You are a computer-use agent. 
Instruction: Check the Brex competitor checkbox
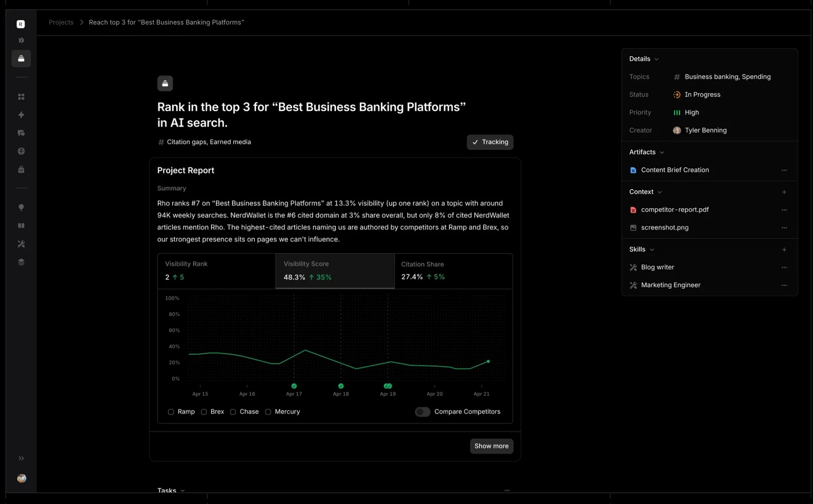pyautogui.click(x=204, y=412)
